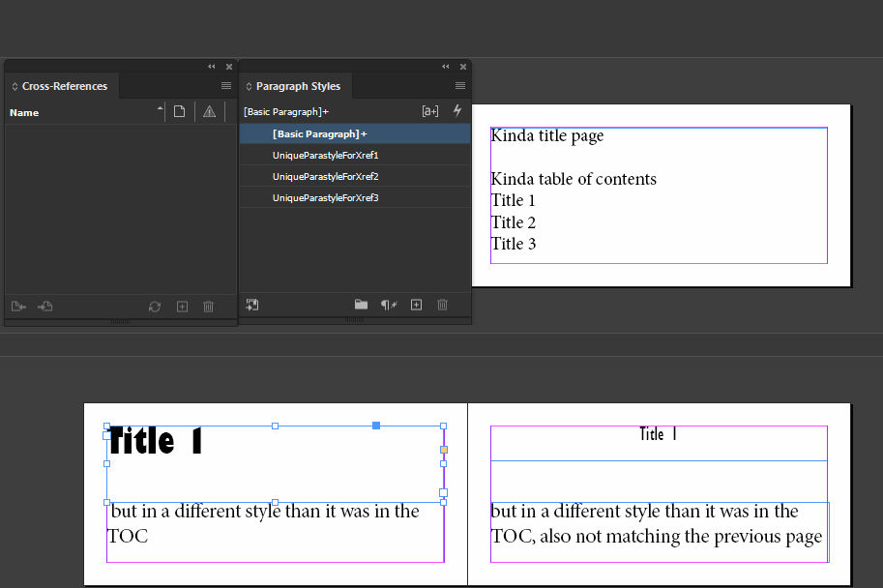This screenshot has width=883, height=588.
Task: Create new style group folder icon
Action: (x=361, y=305)
